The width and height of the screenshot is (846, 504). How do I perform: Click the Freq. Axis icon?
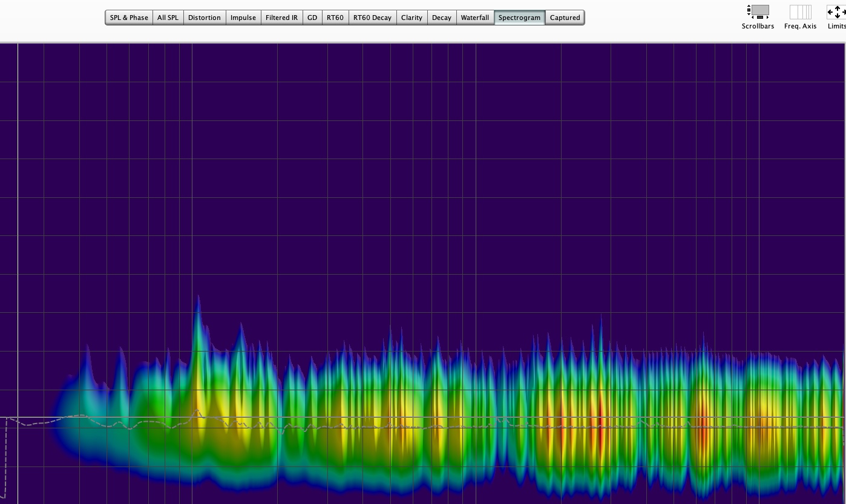tap(800, 12)
